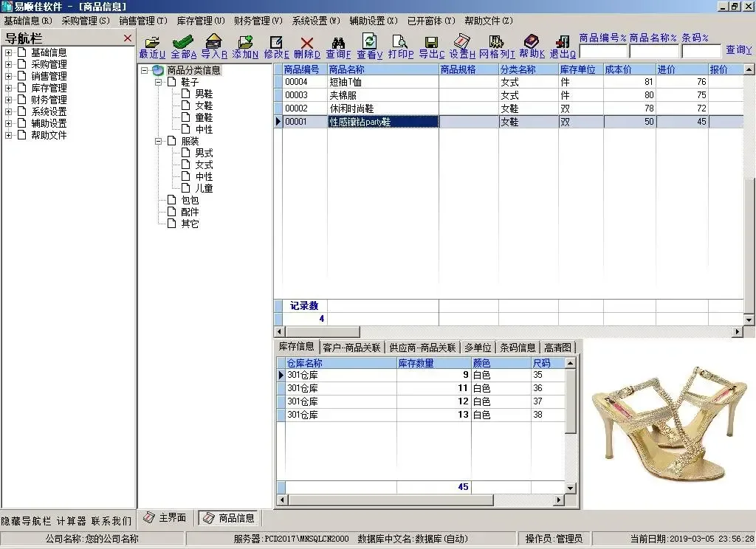
Task: Click the 导出C export disk icon
Action: click(x=431, y=42)
